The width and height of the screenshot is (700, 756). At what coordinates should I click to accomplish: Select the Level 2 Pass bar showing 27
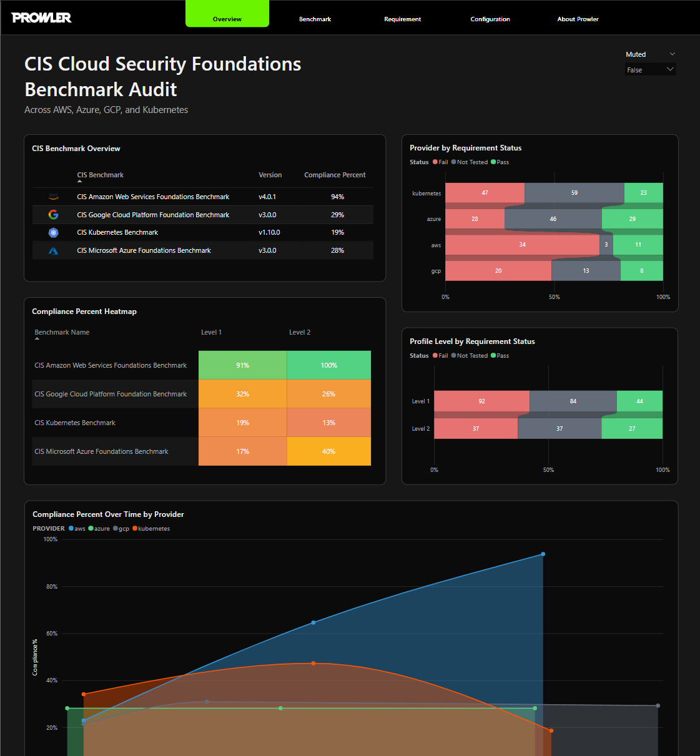(632, 429)
